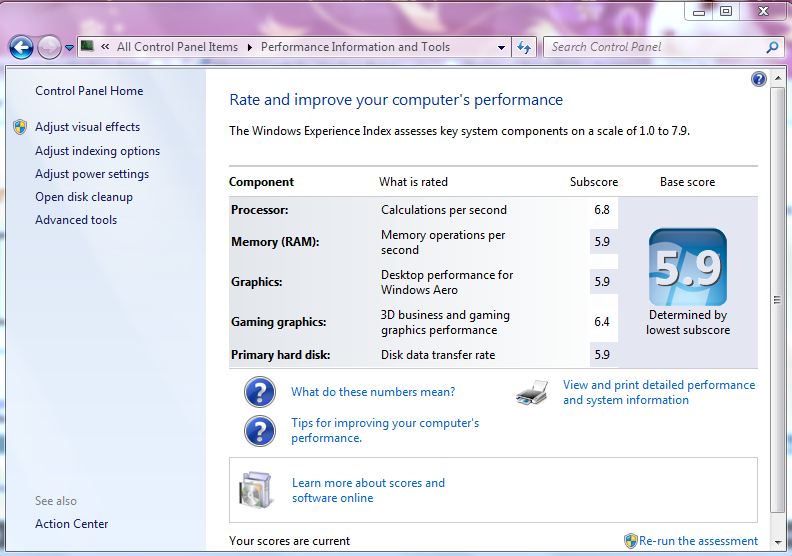Image resolution: width=792 pixels, height=556 pixels.
Task: Open the recent pages dropdown arrow
Action: point(69,48)
